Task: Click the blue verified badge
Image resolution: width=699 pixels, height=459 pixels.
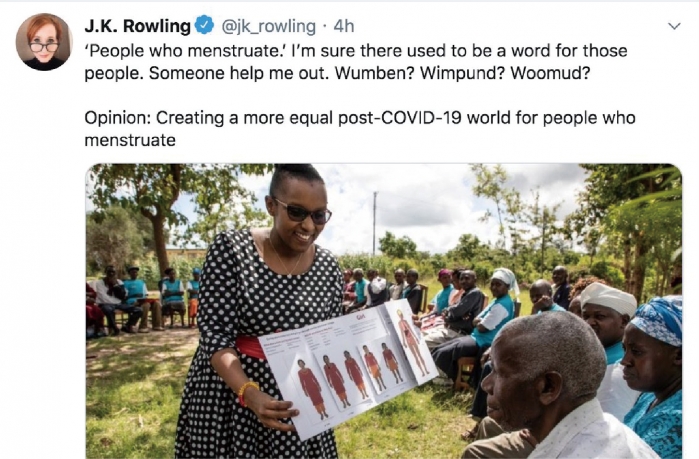Action: pos(205,26)
